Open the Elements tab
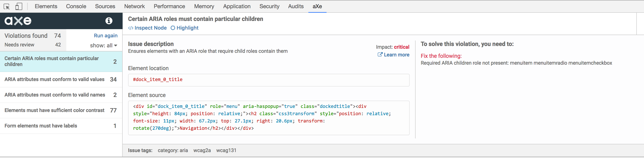The width and height of the screenshot is (644, 158). pyautogui.click(x=46, y=6)
